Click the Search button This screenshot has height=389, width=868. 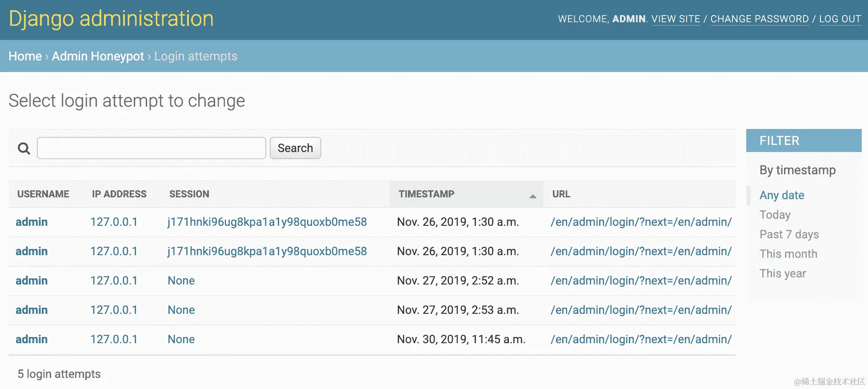pos(296,148)
